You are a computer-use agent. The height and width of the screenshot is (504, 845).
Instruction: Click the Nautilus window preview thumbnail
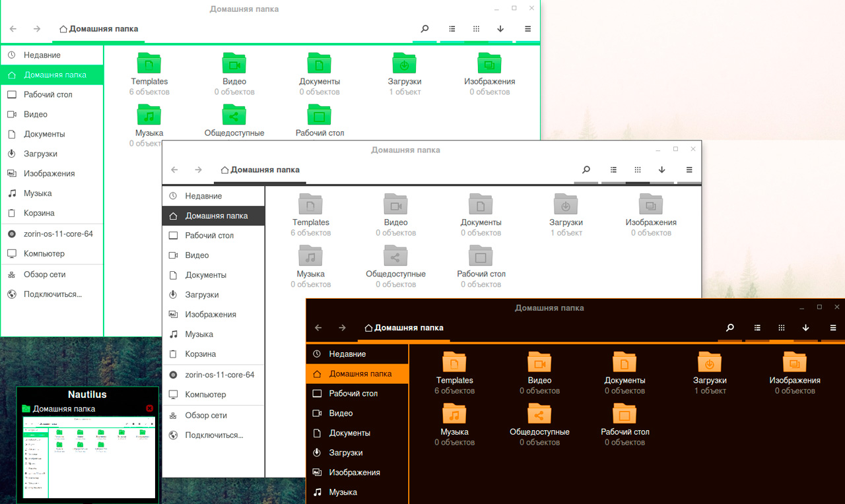click(88, 457)
